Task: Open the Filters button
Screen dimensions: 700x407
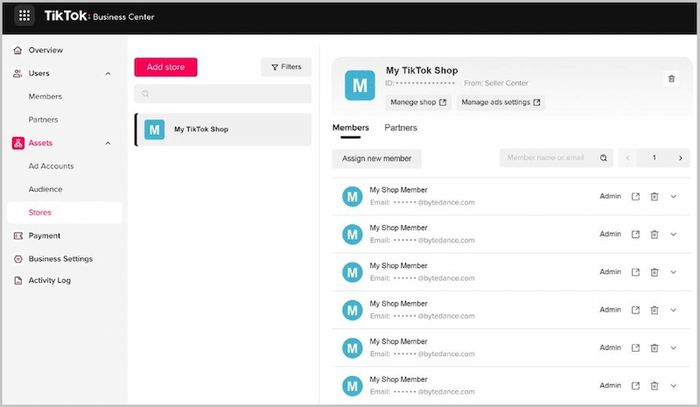Action: [x=286, y=67]
